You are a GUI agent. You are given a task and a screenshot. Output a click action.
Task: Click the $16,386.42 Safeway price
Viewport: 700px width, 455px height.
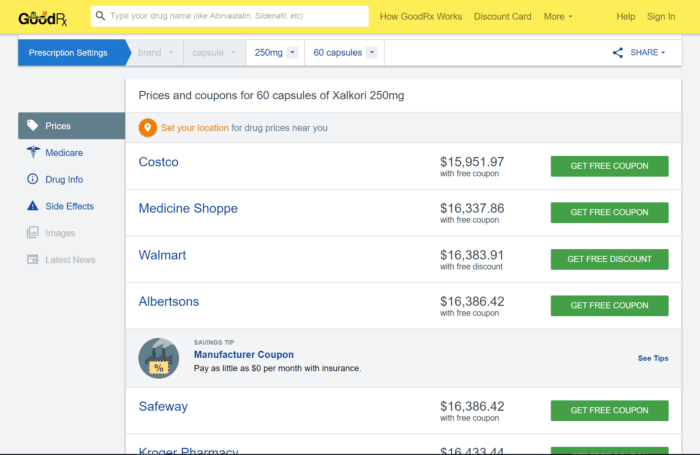472,406
